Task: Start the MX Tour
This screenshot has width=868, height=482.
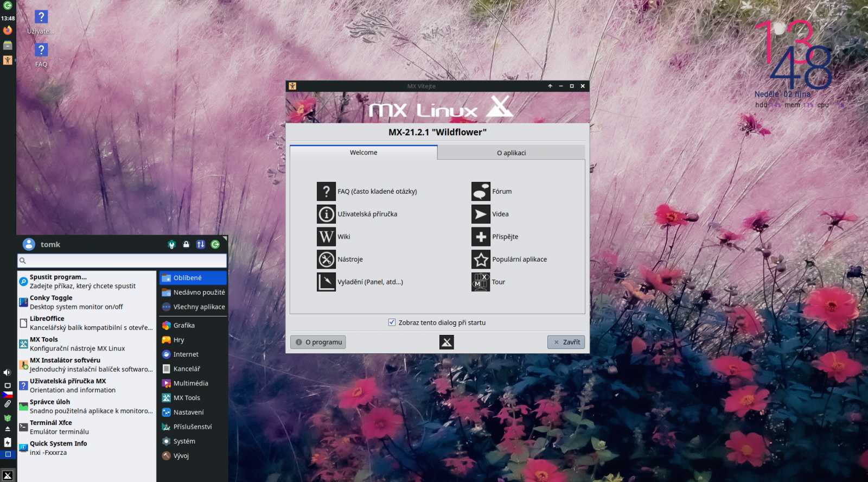Action: 488,282
